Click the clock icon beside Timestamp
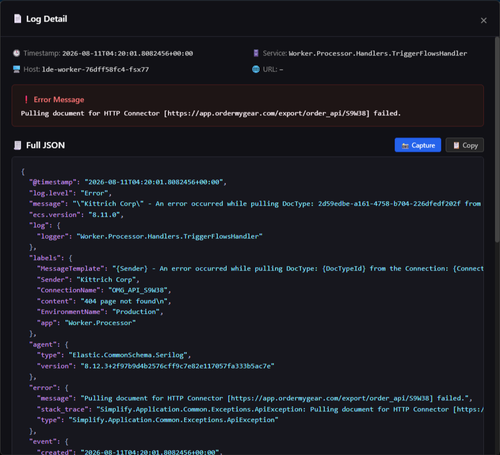The width and height of the screenshot is (500, 455). click(16, 53)
